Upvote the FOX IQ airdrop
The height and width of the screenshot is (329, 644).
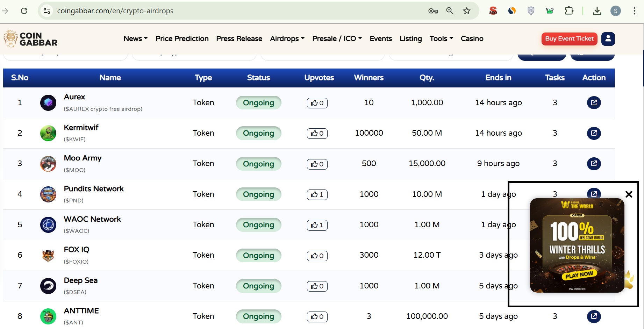coord(317,256)
